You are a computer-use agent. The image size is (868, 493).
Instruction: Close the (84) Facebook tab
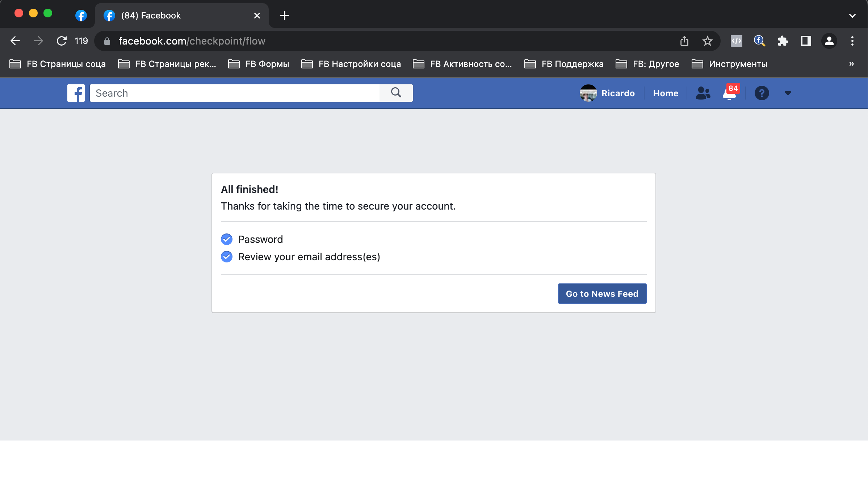coord(257,16)
